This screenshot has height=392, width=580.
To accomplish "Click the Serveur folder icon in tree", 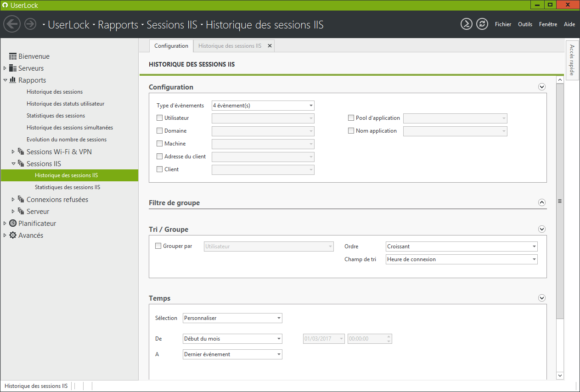I will (x=21, y=212).
